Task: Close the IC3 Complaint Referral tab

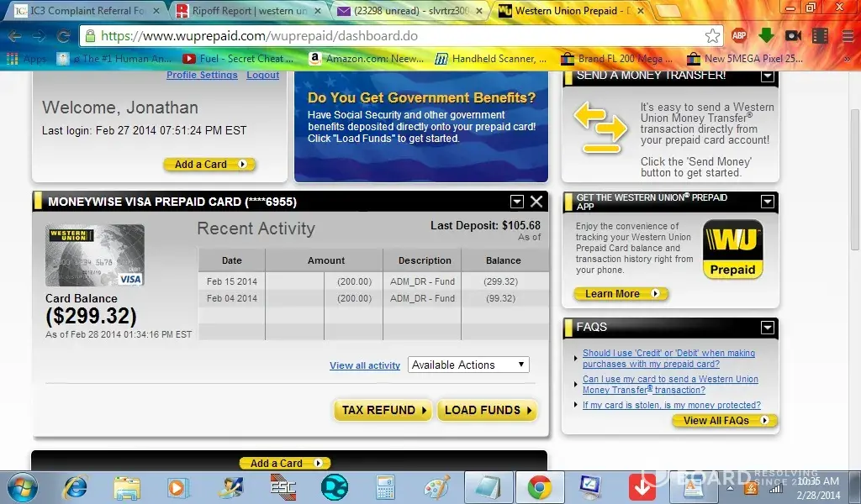Action: point(156,11)
